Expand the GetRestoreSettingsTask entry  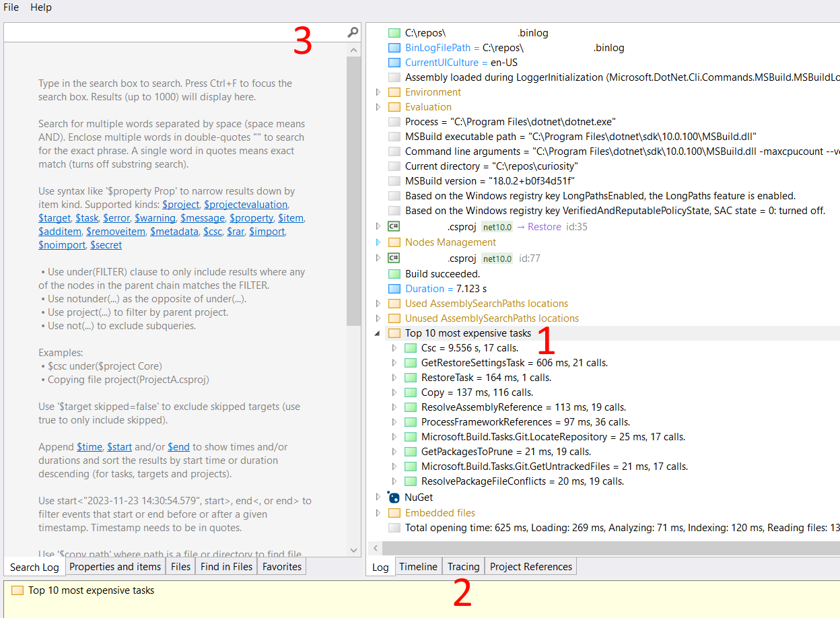[394, 362]
